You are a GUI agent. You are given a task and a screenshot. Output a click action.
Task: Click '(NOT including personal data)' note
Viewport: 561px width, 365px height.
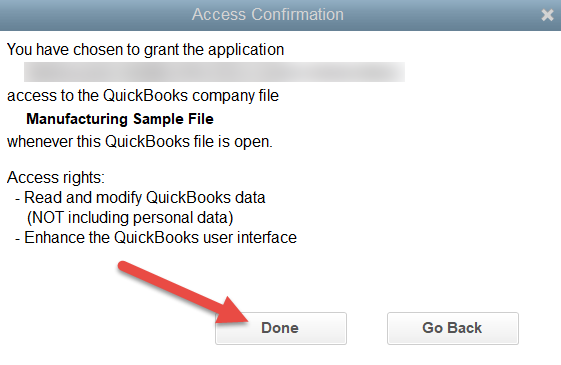pos(130,218)
